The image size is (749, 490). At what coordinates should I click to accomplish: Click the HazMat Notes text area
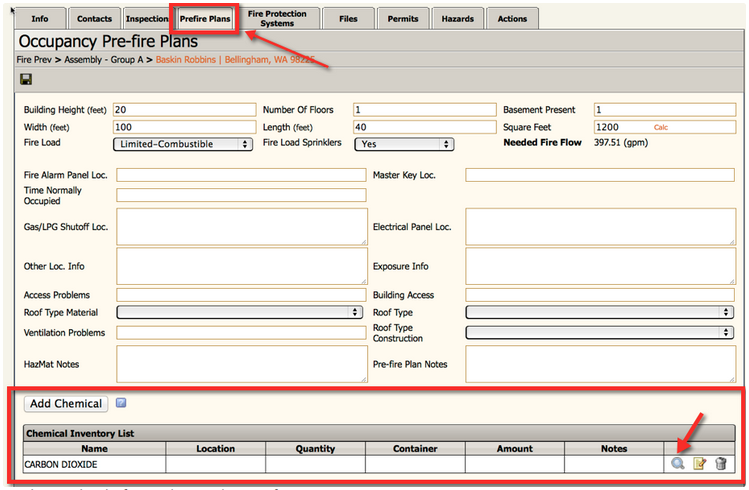242,364
